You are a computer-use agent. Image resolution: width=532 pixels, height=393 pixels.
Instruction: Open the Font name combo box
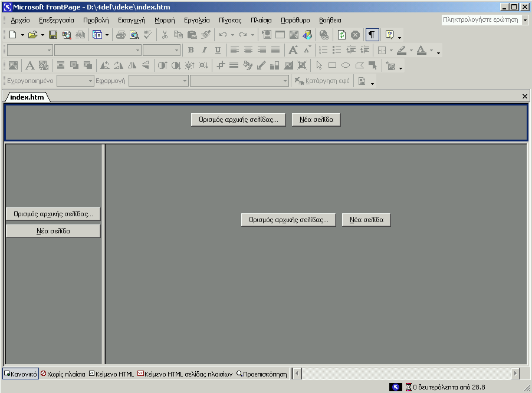(x=98, y=50)
